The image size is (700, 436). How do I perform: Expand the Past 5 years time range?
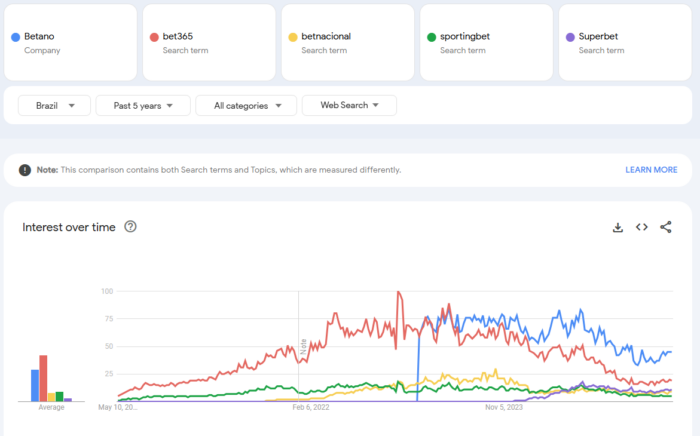click(143, 105)
